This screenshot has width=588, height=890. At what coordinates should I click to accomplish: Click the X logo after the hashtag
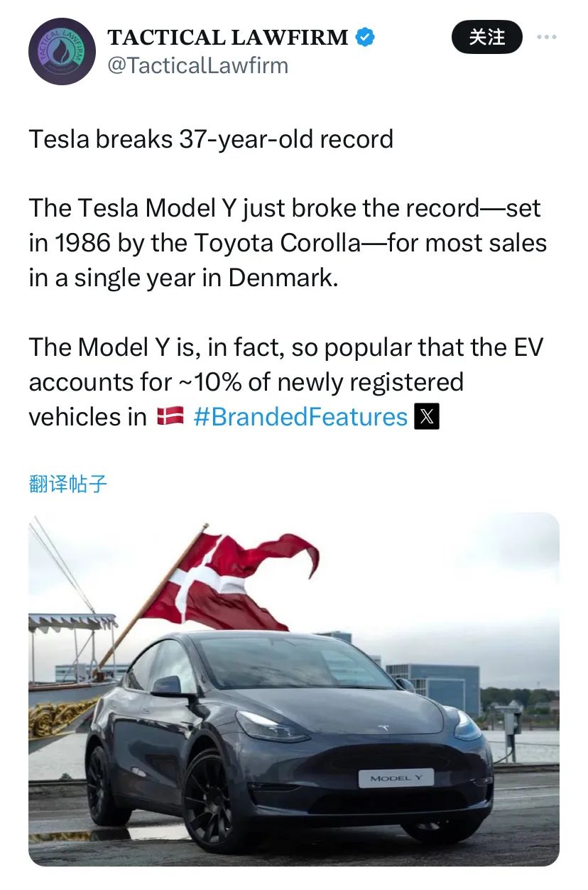(x=426, y=417)
